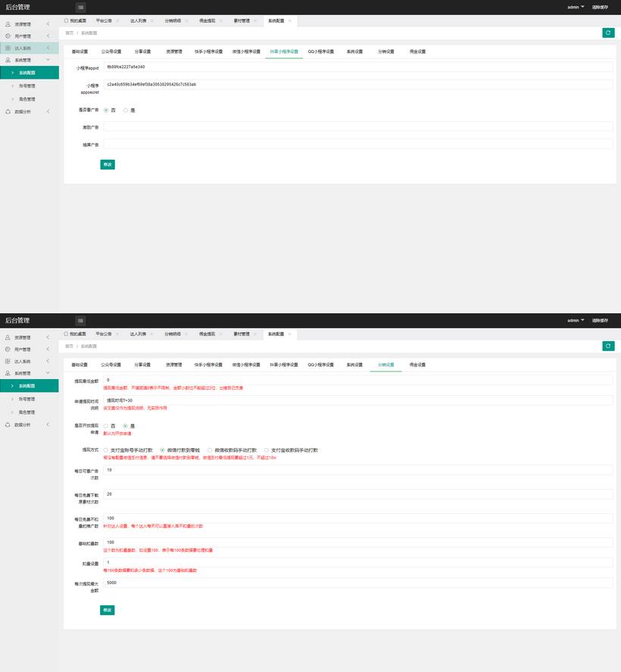Select 是 for 是否看广告 option
Screen dimensions: 621x672
[x=126, y=110]
